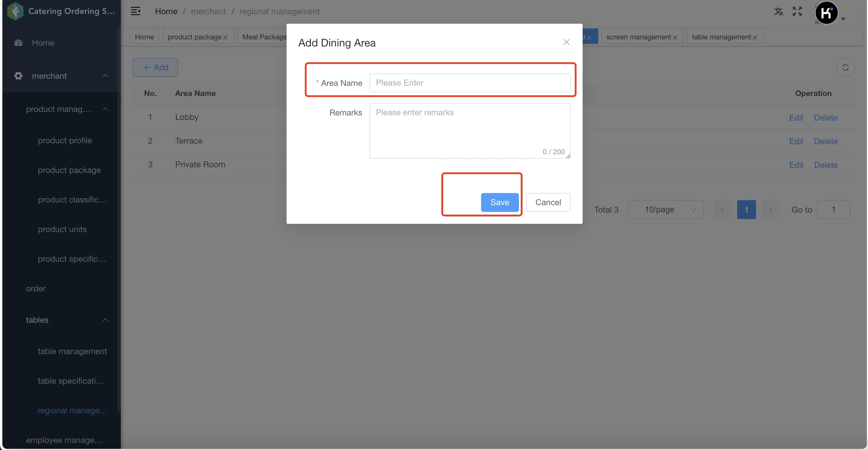Open the user avatar menu
Image resolution: width=868 pixels, height=450 pixels.
[x=826, y=13]
